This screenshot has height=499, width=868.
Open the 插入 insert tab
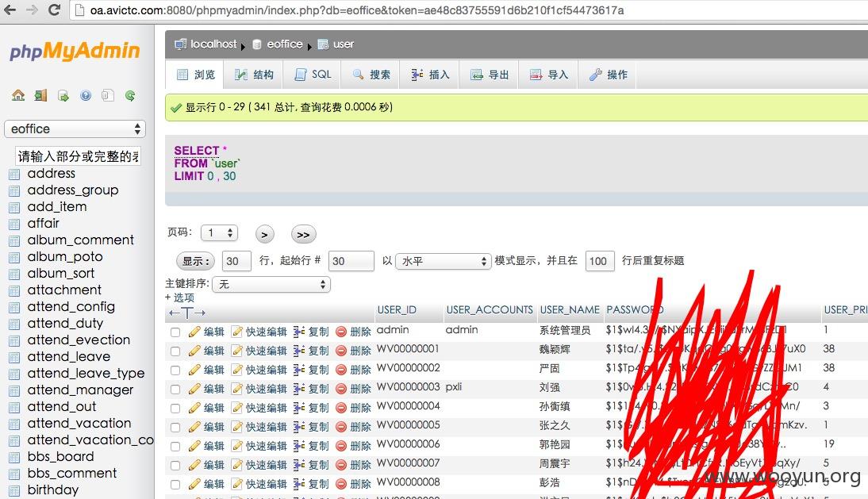tap(429, 75)
